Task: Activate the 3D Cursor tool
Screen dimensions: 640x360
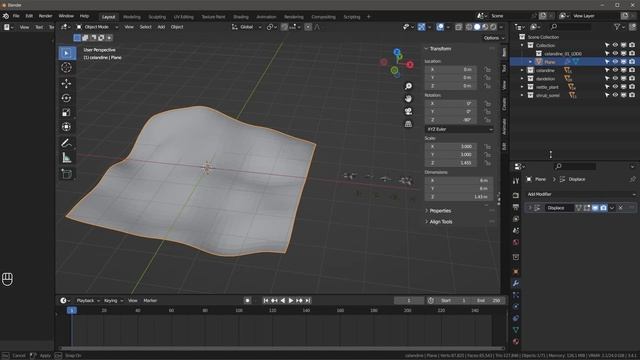Action: [x=67, y=67]
